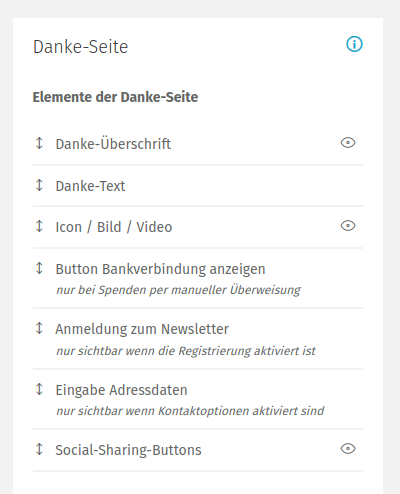Click the reorder handle for Anmeldung zum Newsletter
This screenshot has height=494, width=400.
tap(39, 328)
